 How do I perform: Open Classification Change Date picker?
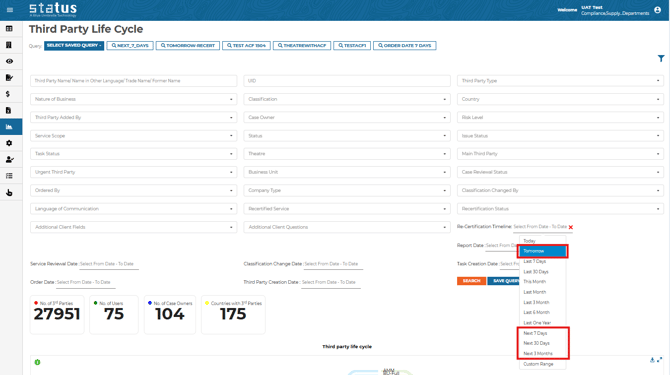pos(333,264)
